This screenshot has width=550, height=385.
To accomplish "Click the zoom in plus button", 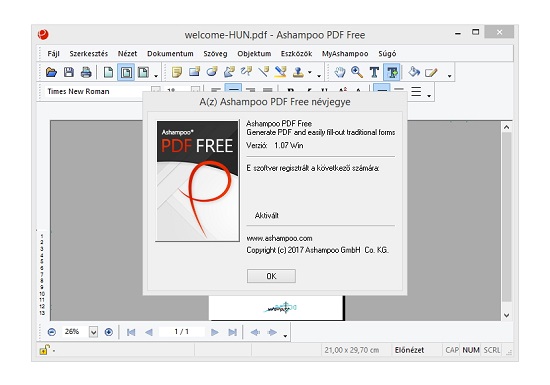I will click(x=109, y=332).
